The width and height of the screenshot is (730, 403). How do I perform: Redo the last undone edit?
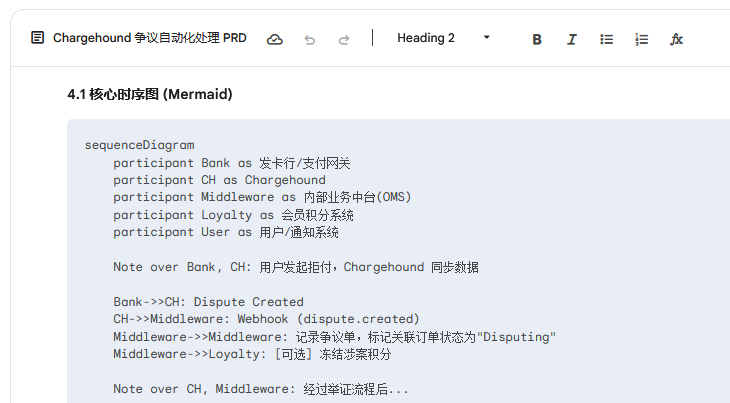(344, 39)
